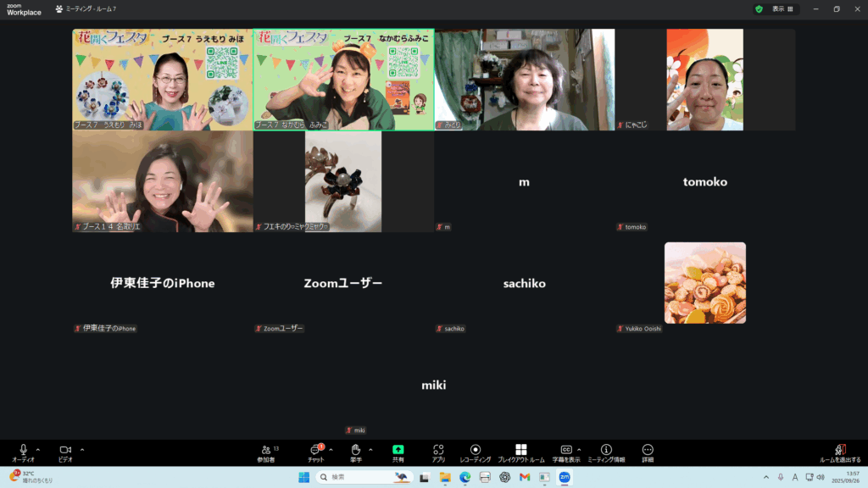868x488 pixels.
Task: Open the 詳細 more options icon
Action: pos(648,452)
